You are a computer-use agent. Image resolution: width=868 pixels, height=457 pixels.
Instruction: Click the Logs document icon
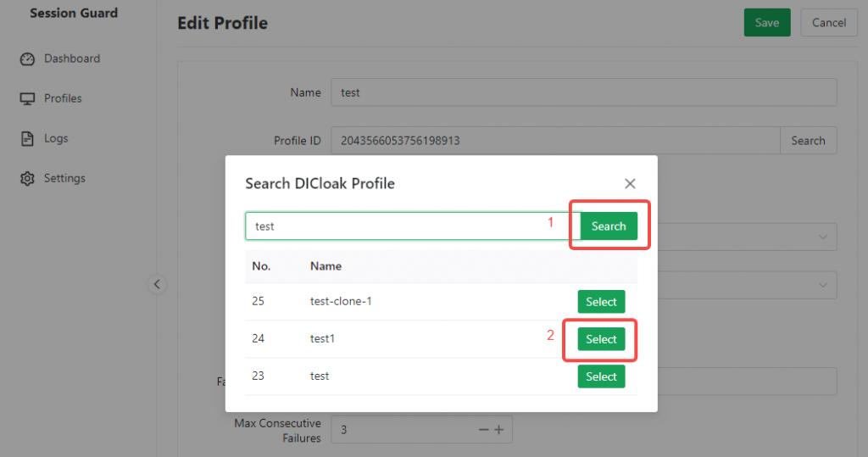(x=27, y=138)
